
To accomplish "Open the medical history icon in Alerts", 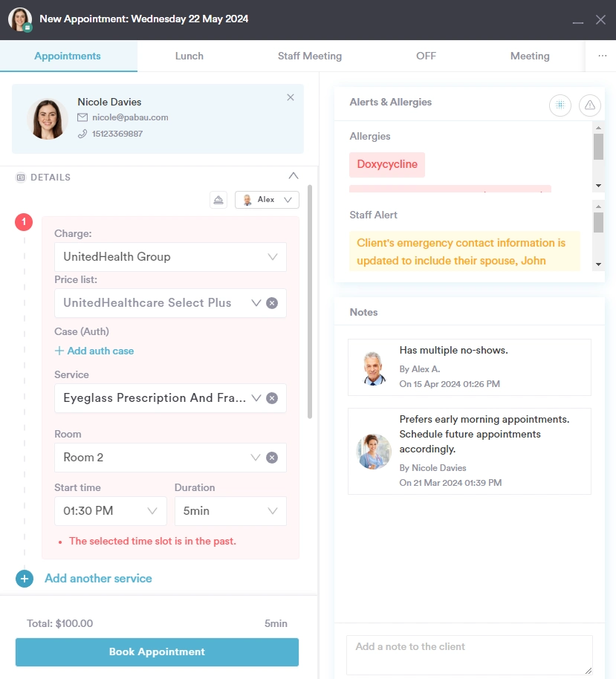I will point(560,105).
